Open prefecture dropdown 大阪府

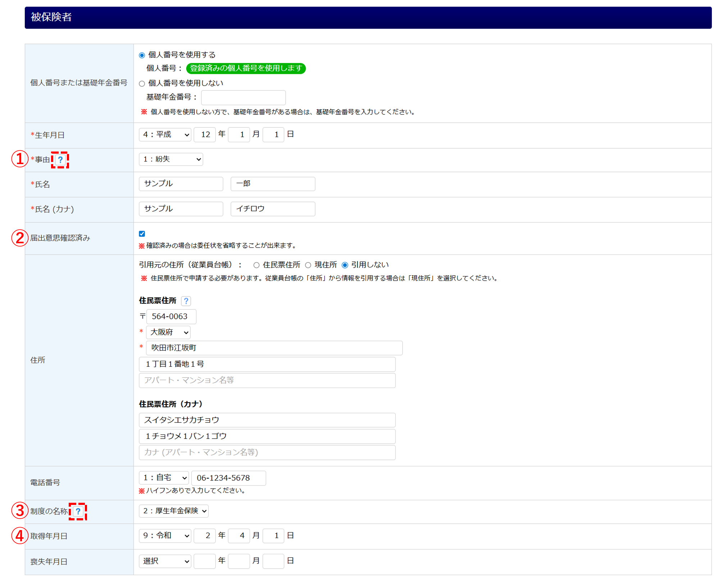(168, 332)
